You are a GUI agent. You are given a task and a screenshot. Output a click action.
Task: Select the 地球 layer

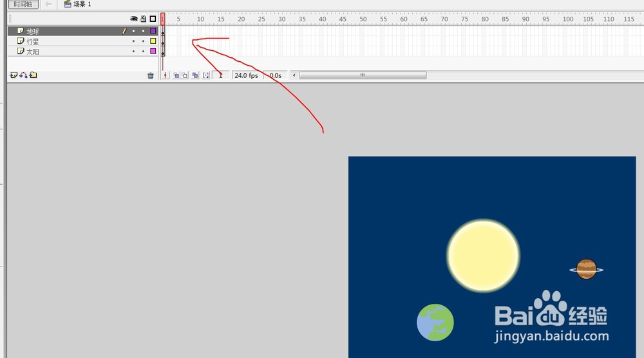pos(82,31)
